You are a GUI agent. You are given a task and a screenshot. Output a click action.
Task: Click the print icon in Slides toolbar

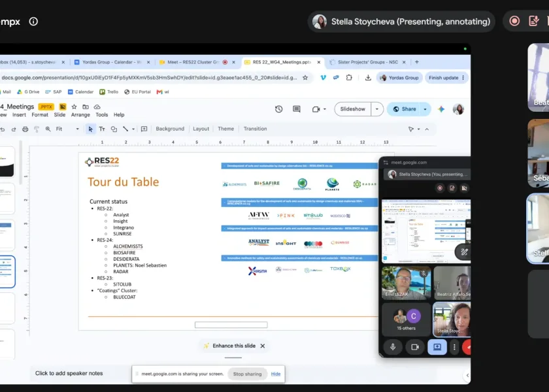tap(25, 129)
